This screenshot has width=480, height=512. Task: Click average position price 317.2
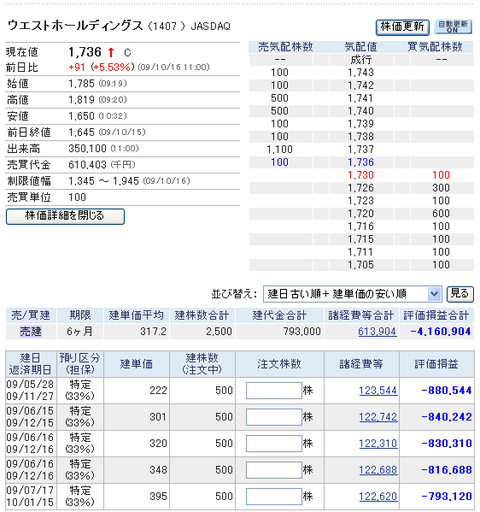(153, 331)
